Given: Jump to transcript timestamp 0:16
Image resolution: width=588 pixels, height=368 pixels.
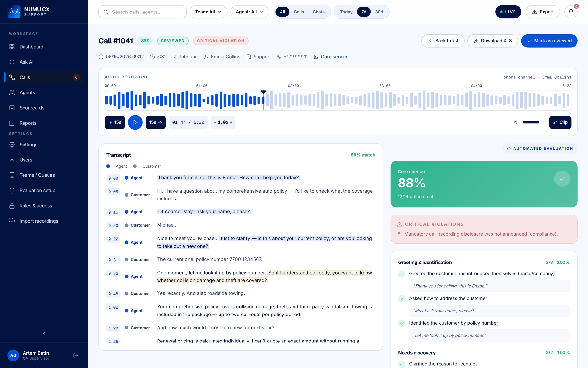Looking at the screenshot, I should click(113, 212).
